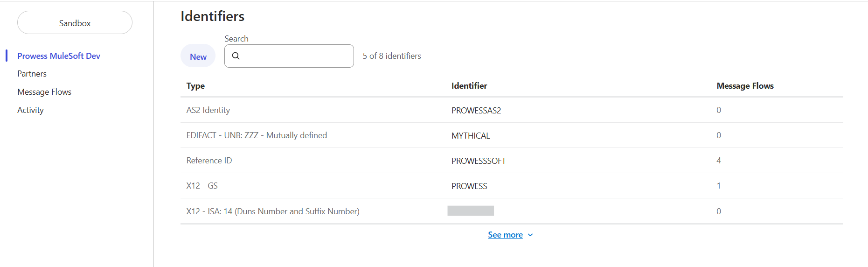Focus the identifier Search field
Image resolution: width=868 pixels, height=267 pixels.
pos(295,56)
